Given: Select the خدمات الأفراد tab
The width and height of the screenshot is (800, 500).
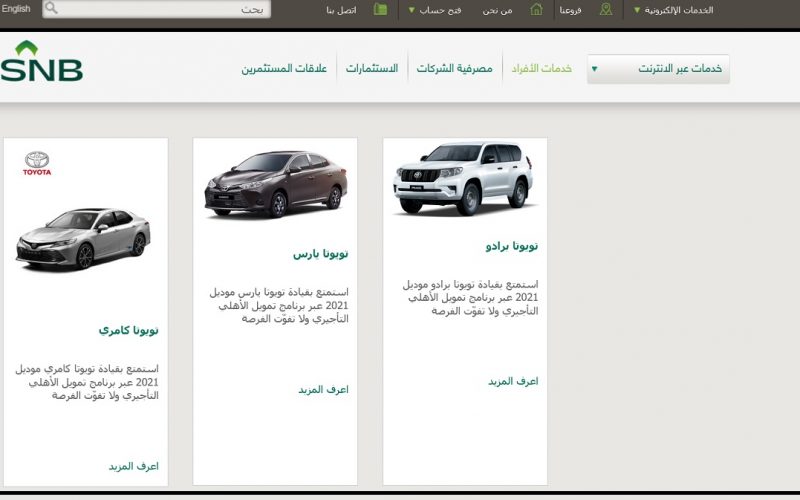Looking at the screenshot, I should click(542, 68).
